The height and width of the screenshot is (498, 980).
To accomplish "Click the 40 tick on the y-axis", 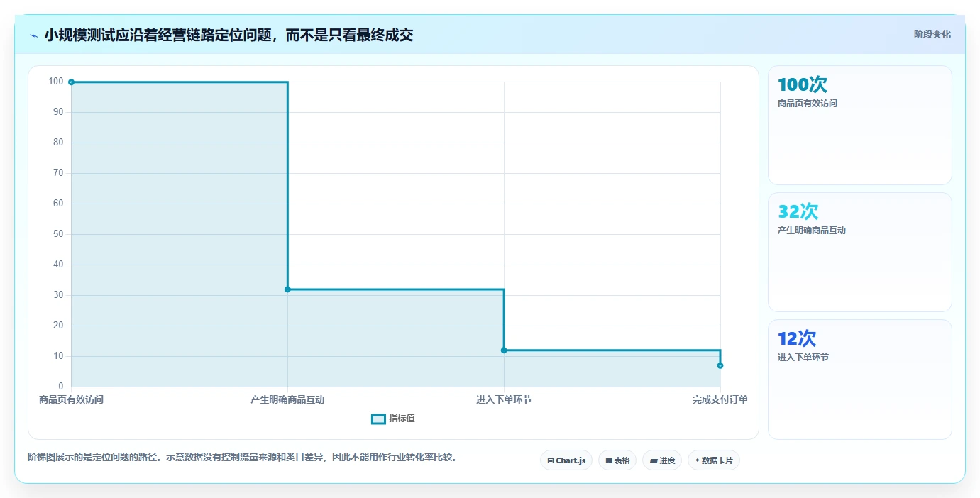I will [x=58, y=265].
